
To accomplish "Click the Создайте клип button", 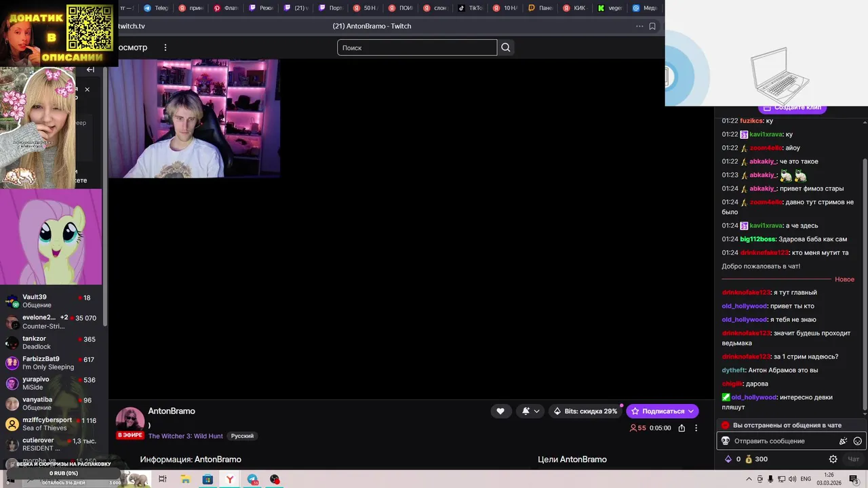I will click(792, 108).
